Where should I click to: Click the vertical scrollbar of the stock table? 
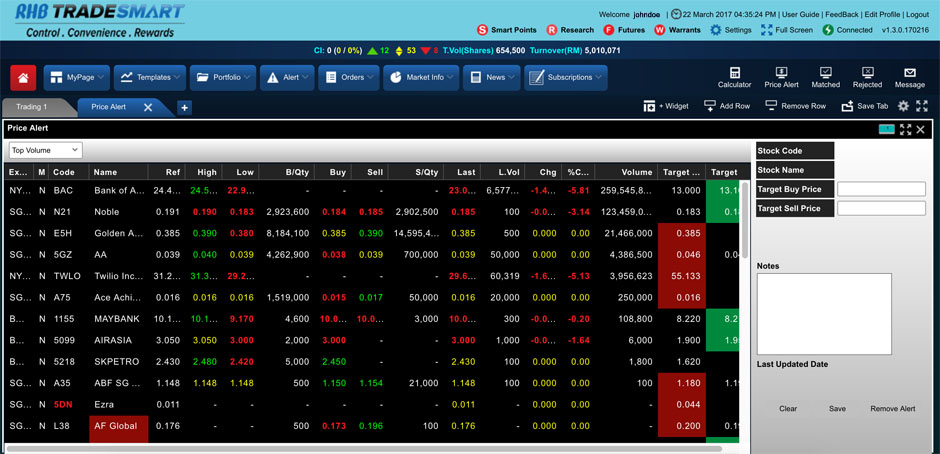(x=745, y=221)
